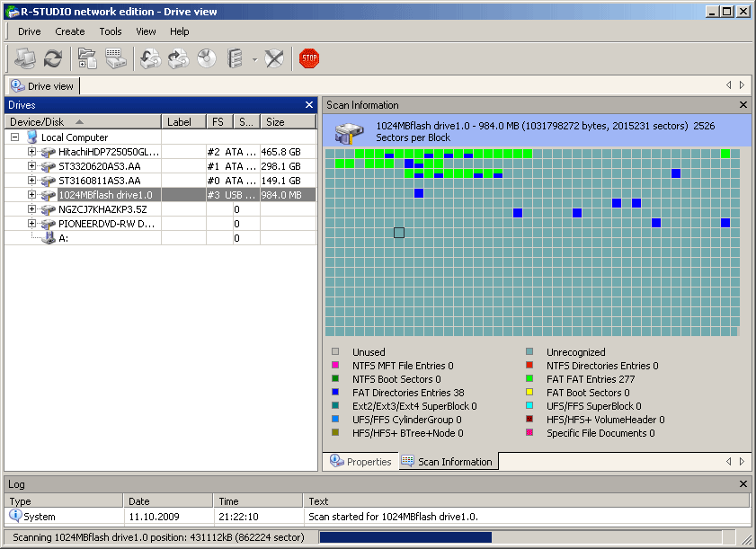Expand the ST3160811AS3.AA drive node
756x549 pixels.
click(31, 181)
